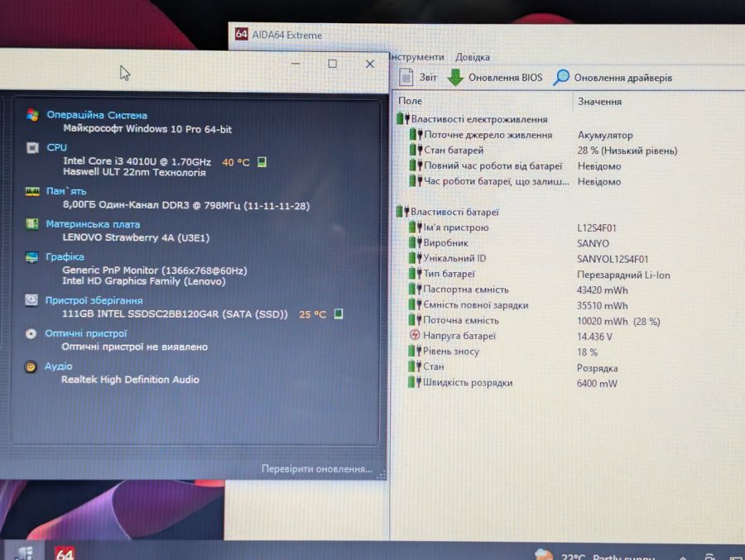Image resolution: width=745 pixels, height=560 pixels.
Task: Click the RAM module icon beside Пам'ять
Action: coord(32,191)
